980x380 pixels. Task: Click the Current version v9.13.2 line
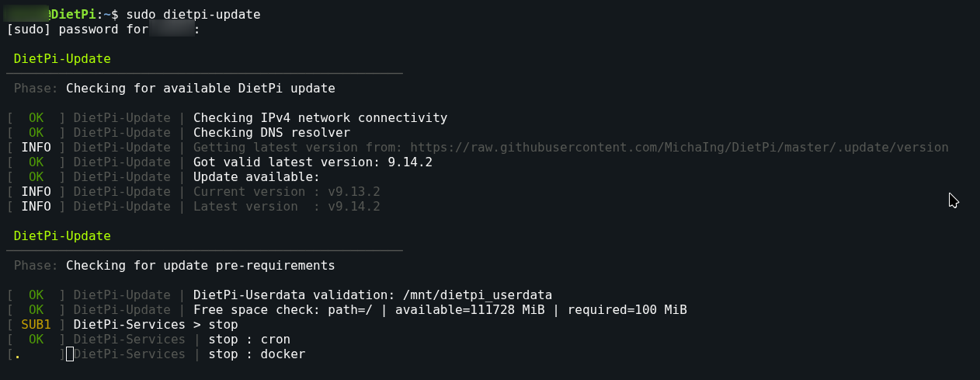287,191
